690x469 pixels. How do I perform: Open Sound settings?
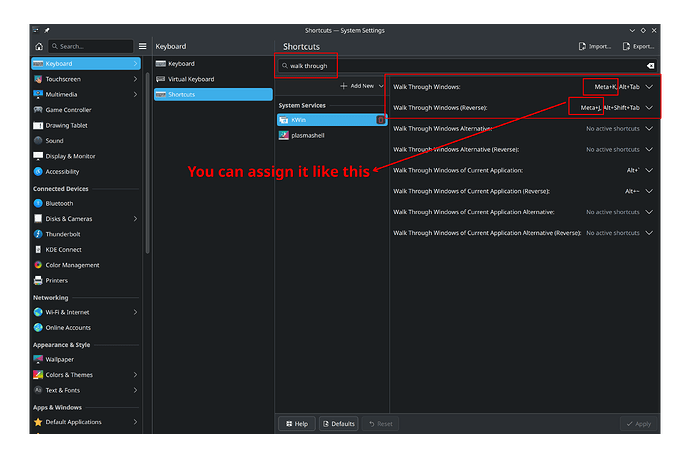click(86, 141)
